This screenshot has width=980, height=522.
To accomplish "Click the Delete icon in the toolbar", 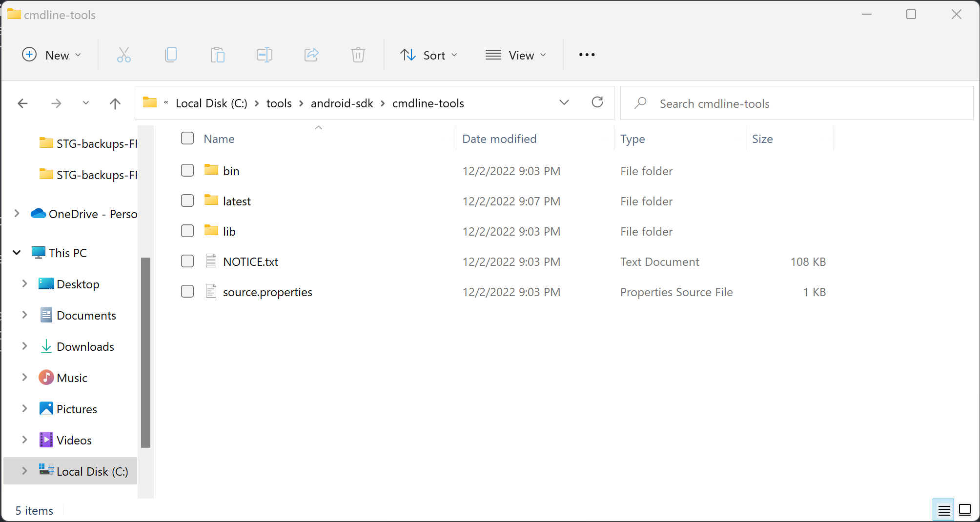I will click(x=358, y=55).
